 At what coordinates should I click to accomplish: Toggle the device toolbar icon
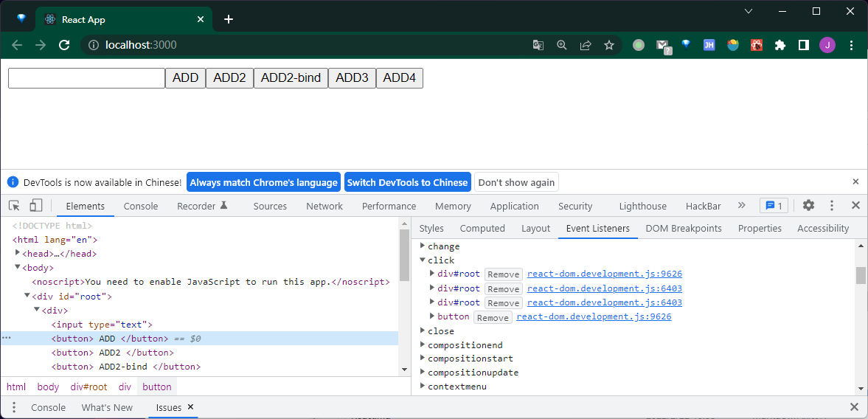click(36, 206)
